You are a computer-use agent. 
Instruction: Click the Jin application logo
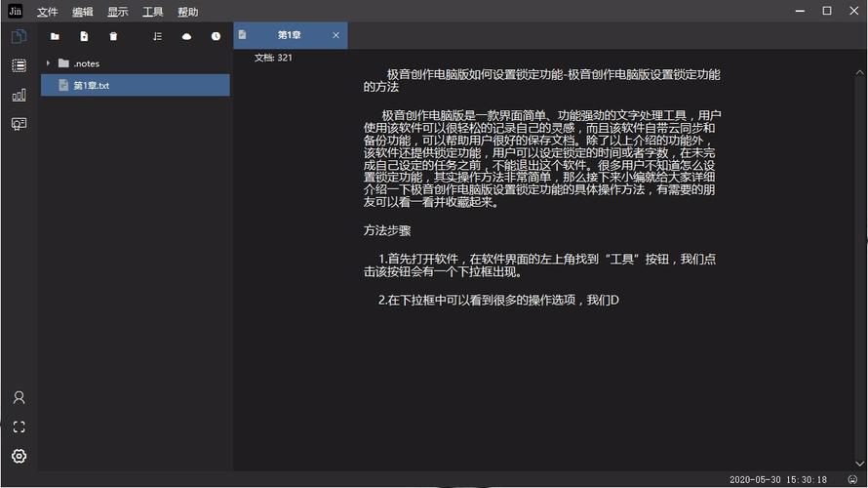click(15, 11)
